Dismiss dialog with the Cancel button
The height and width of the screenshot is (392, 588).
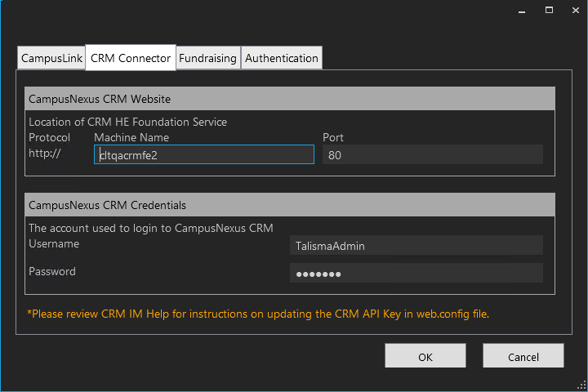(523, 355)
